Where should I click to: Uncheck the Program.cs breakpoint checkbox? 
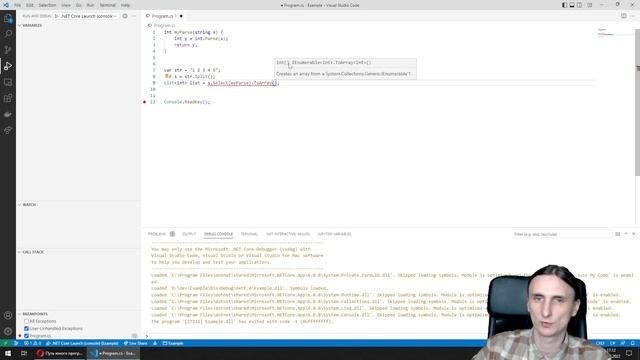(x=27, y=336)
